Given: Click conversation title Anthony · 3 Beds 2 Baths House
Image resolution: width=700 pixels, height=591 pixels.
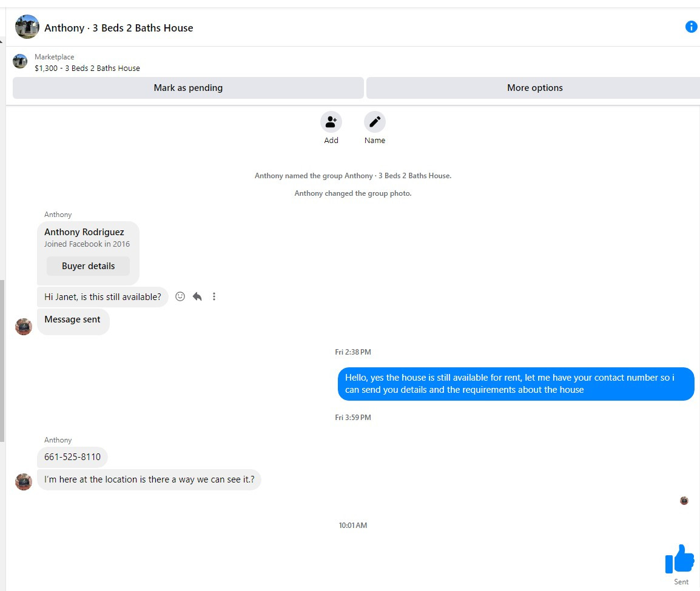Looking at the screenshot, I should [118, 28].
